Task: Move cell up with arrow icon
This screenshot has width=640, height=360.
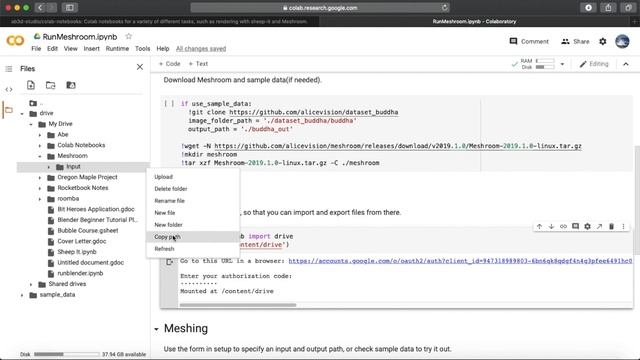Action: (x=539, y=227)
